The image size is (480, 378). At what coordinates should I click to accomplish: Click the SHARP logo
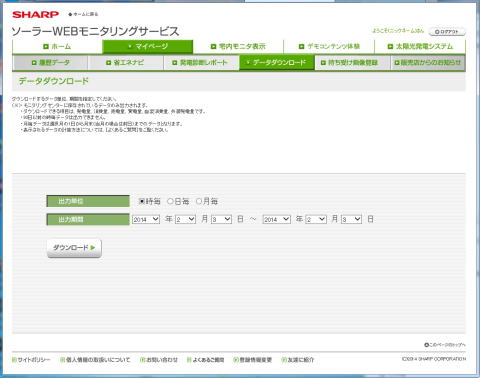(x=35, y=14)
